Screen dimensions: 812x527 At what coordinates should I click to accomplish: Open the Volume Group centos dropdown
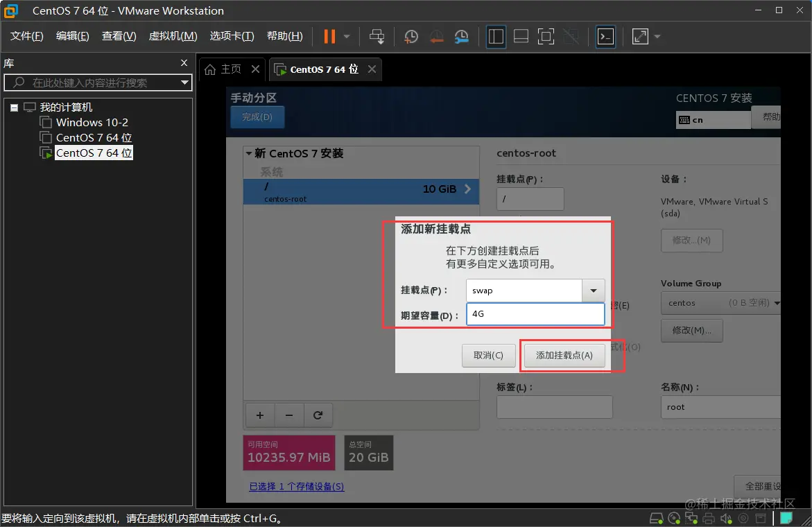(721, 303)
